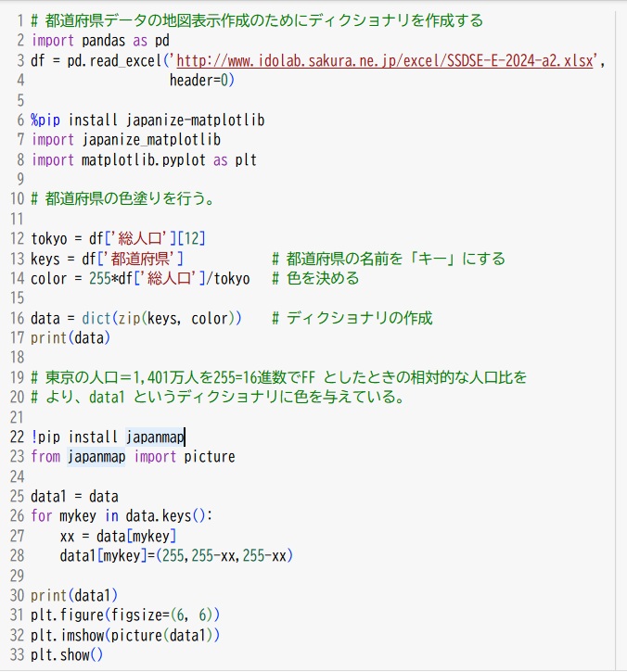Click the plt.imshow(picture(data1)) line
The height and width of the screenshot is (672, 627).
point(125,635)
